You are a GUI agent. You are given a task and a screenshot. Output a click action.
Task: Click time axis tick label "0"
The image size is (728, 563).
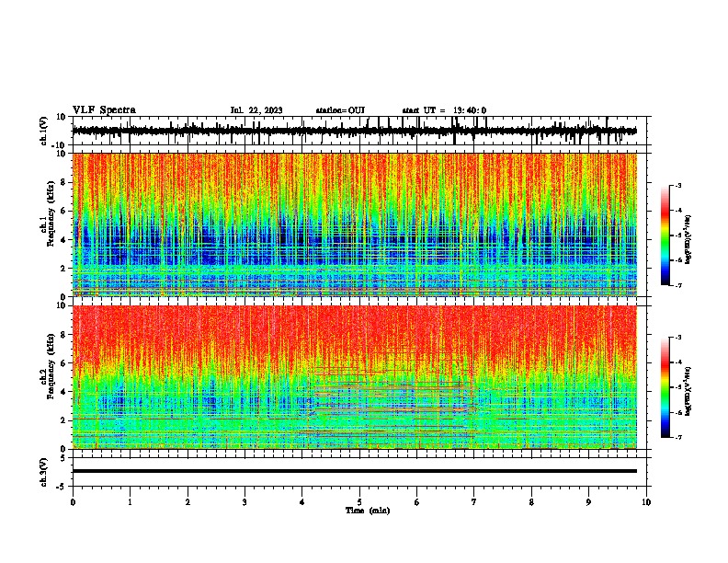[x=73, y=502]
